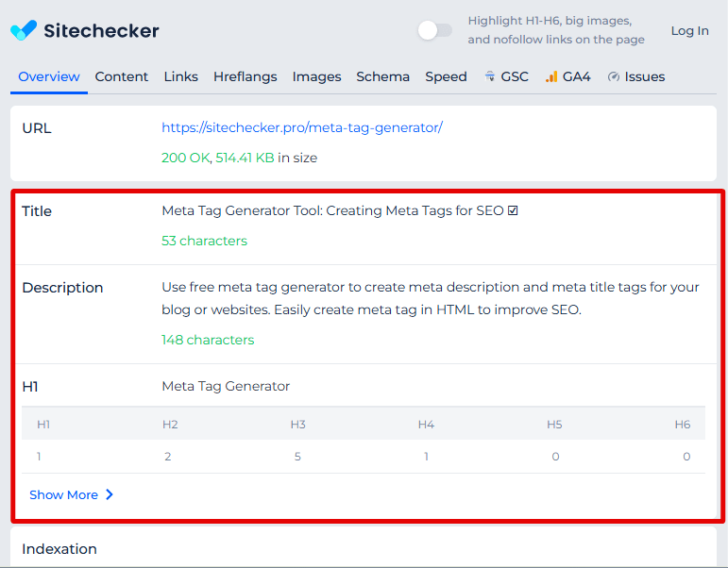
Task: Click the Sitechecker checkmark logo icon
Action: 24,30
